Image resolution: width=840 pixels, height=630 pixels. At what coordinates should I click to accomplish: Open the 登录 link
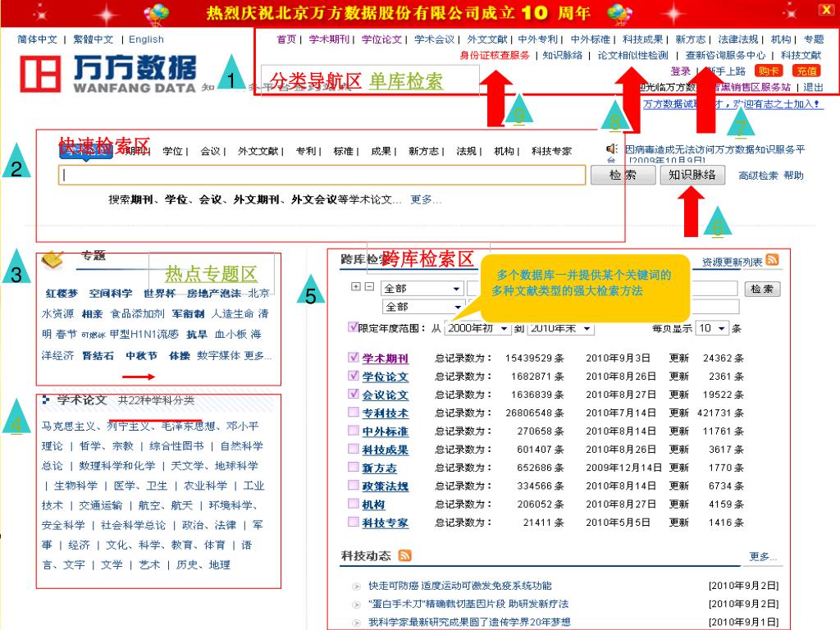point(680,71)
